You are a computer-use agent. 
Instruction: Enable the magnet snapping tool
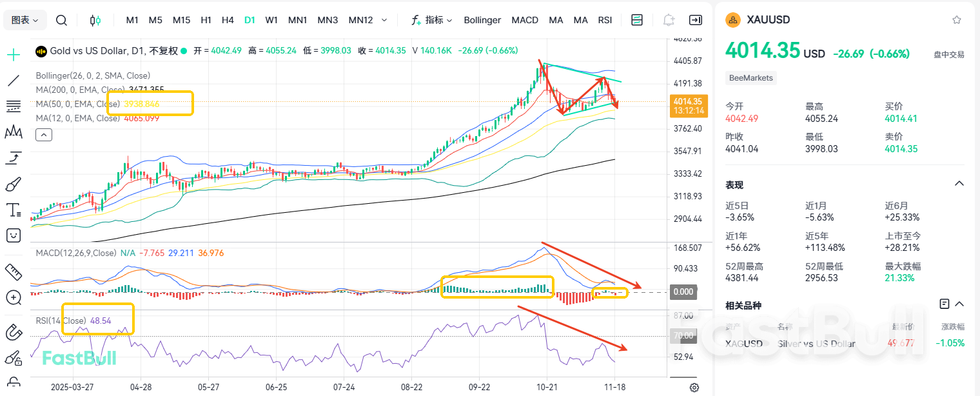click(14, 332)
